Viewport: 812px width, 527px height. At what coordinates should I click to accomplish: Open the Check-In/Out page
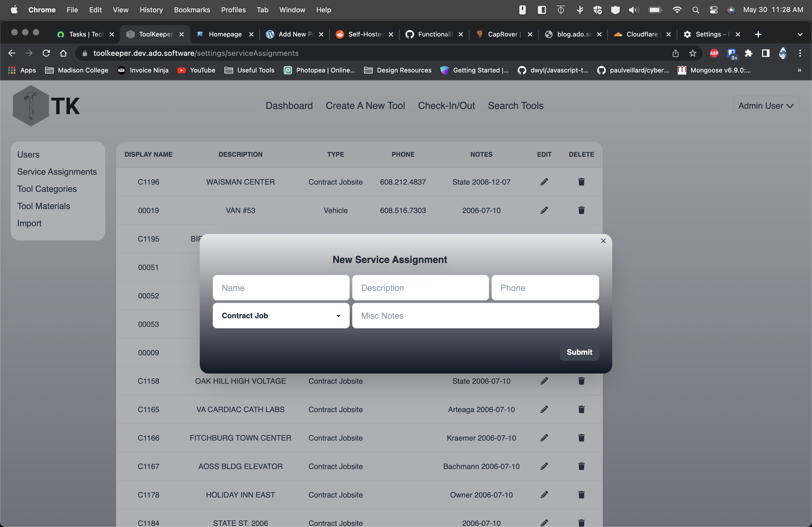(446, 106)
